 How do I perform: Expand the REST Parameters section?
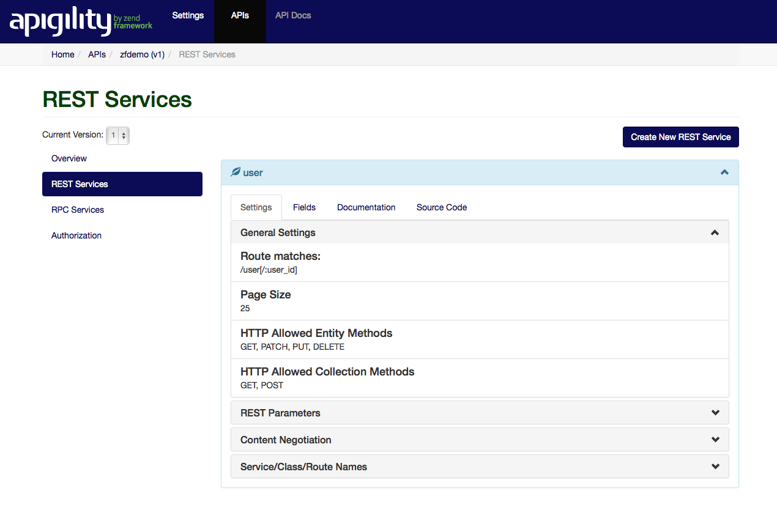pos(715,413)
